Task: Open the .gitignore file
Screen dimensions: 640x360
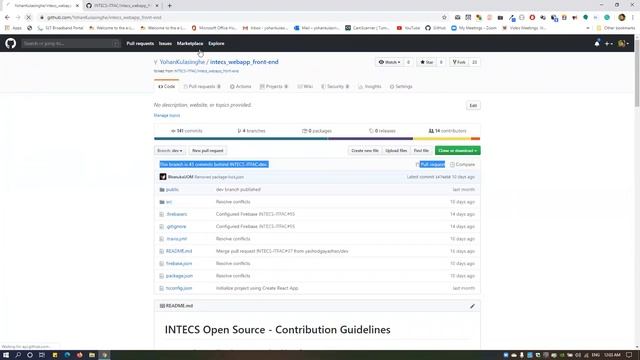Action: pyautogui.click(x=176, y=227)
